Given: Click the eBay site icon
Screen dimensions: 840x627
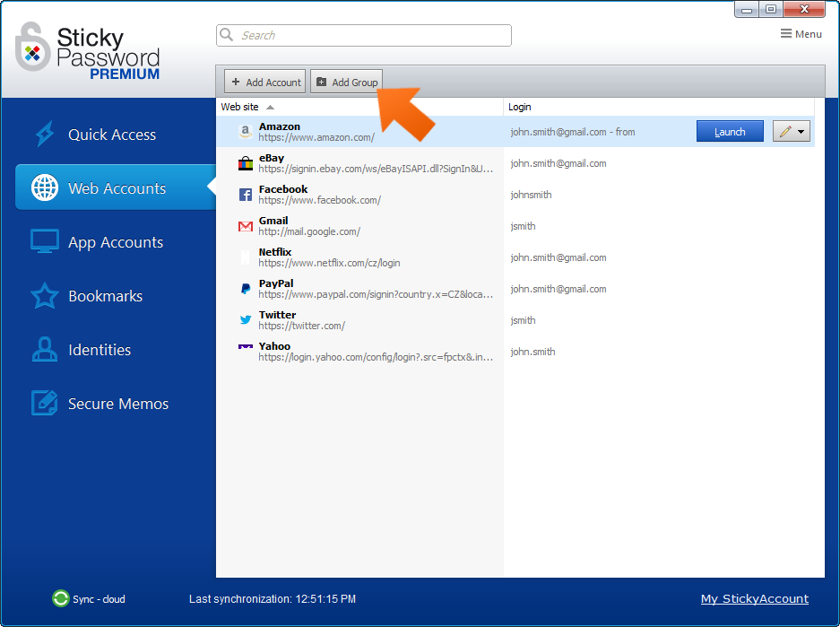Looking at the screenshot, I should [x=246, y=163].
